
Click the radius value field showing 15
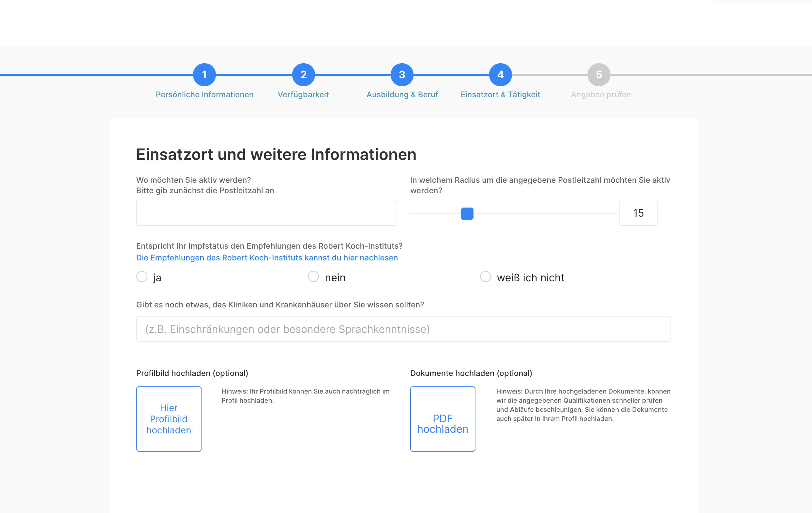click(638, 213)
